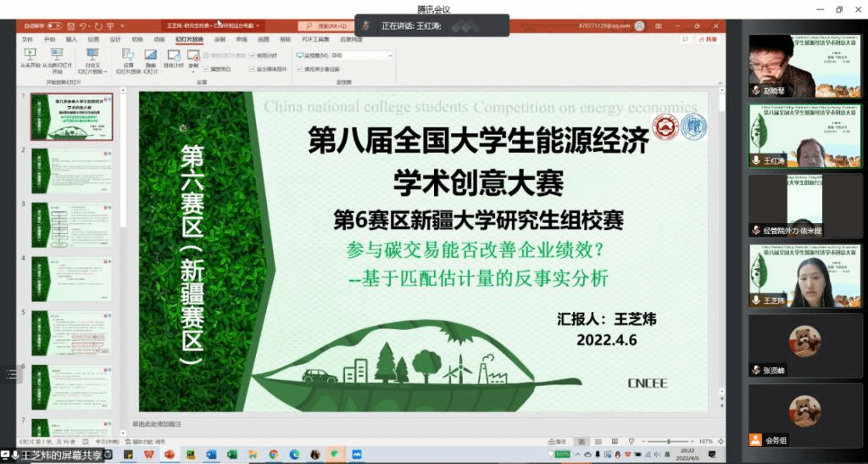The image size is (868, 464).
Task: Select 王红涛 participant video tile
Action: [805, 137]
